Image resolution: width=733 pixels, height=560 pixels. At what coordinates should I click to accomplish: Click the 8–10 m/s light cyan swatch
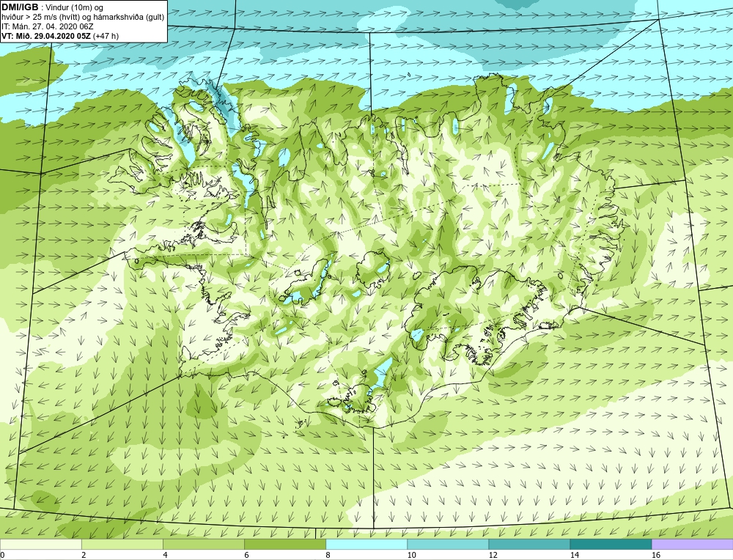click(x=366, y=544)
